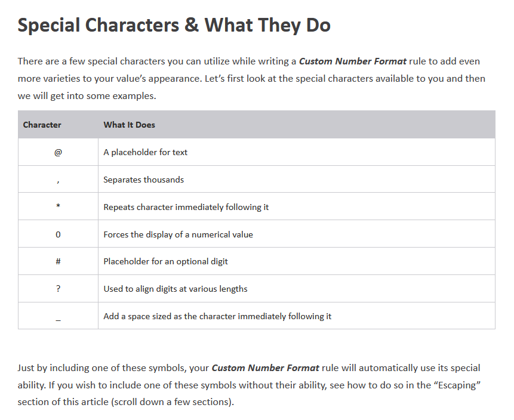Image resolution: width=514 pixels, height=420 pixels.
Task: Click "Forces the display of a numerical value"
Action: point(178,234)
